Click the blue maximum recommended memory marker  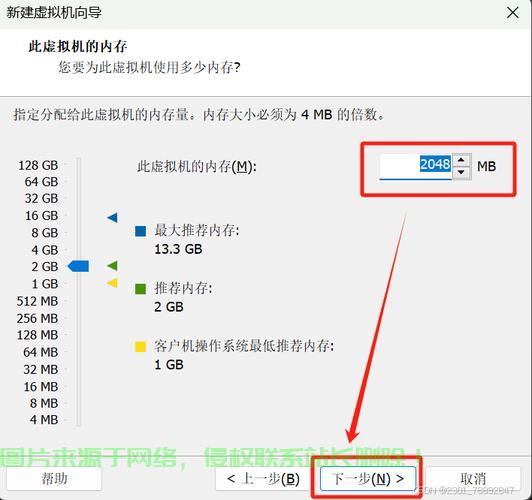(113, 217)
